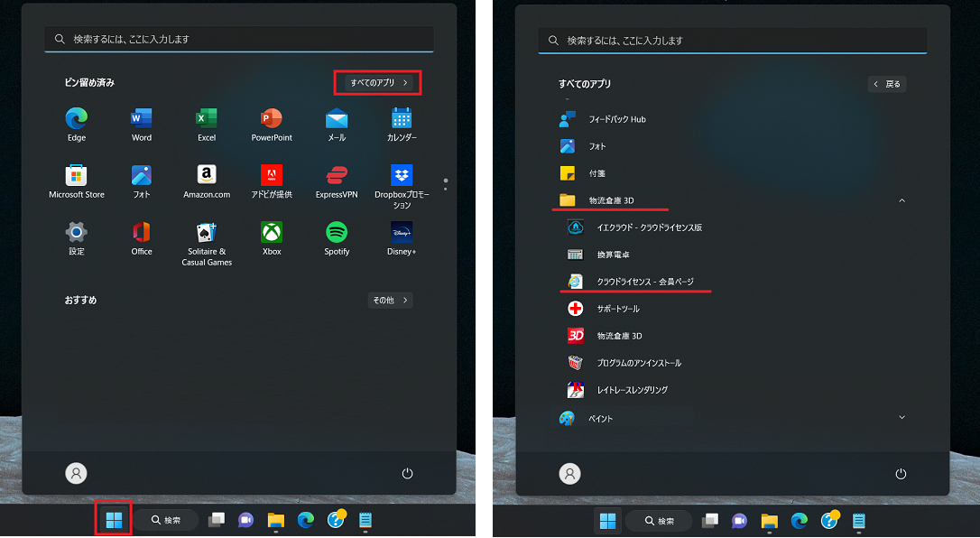Viewport: 980px width, 538px height.
Task: Open 設定 from pinned apps
Action: coord(76,238)
